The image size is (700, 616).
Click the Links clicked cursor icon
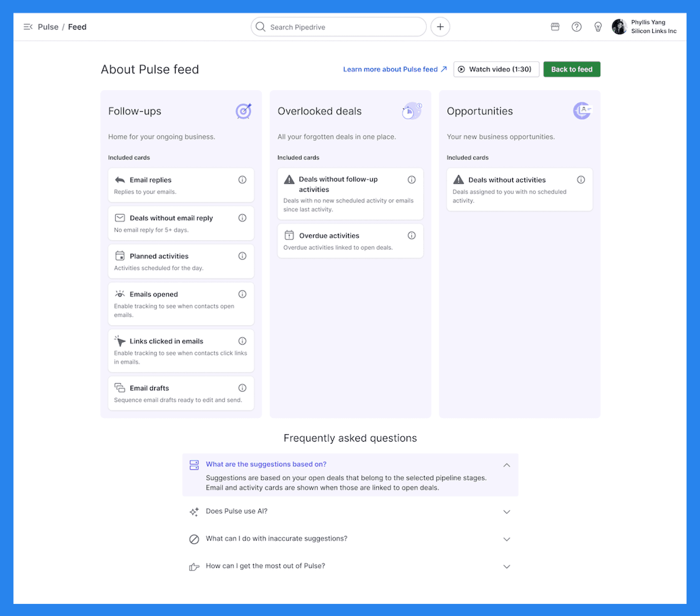(x=120, y=341)
